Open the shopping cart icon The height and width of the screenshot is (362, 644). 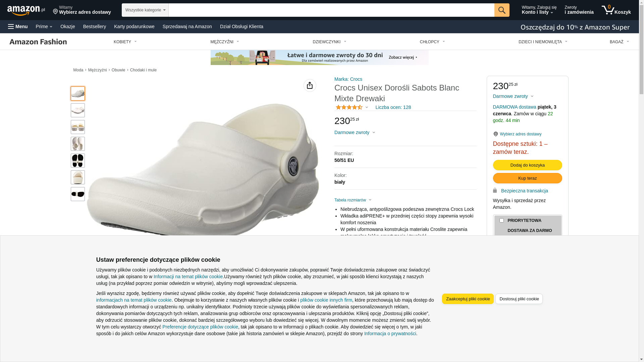pos(616,10)
